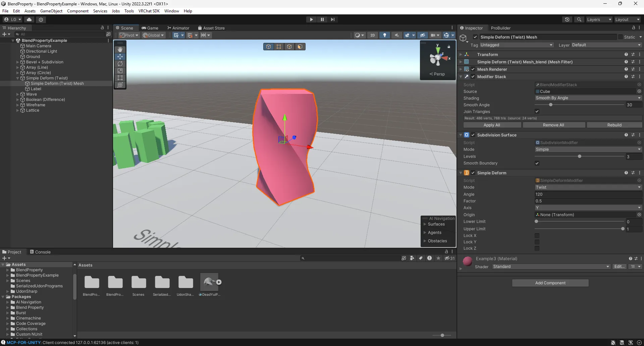Expand the Wave hierarchy item
Screen dimensions: 644x346
tap(18, 94)
